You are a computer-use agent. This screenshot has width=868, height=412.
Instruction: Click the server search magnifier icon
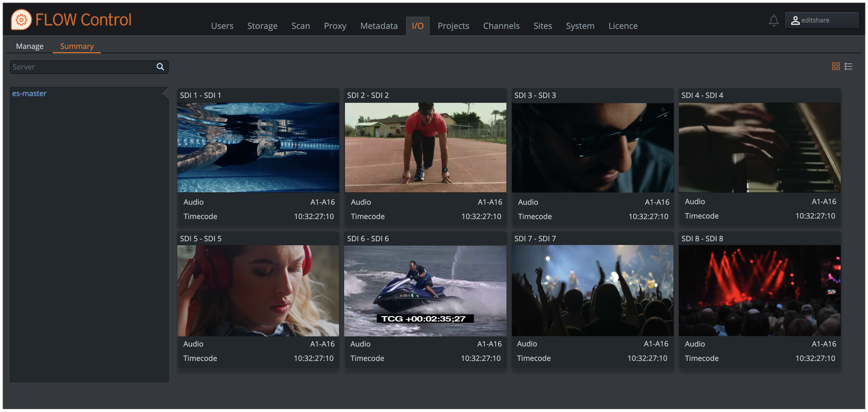[x=160, y=67]
